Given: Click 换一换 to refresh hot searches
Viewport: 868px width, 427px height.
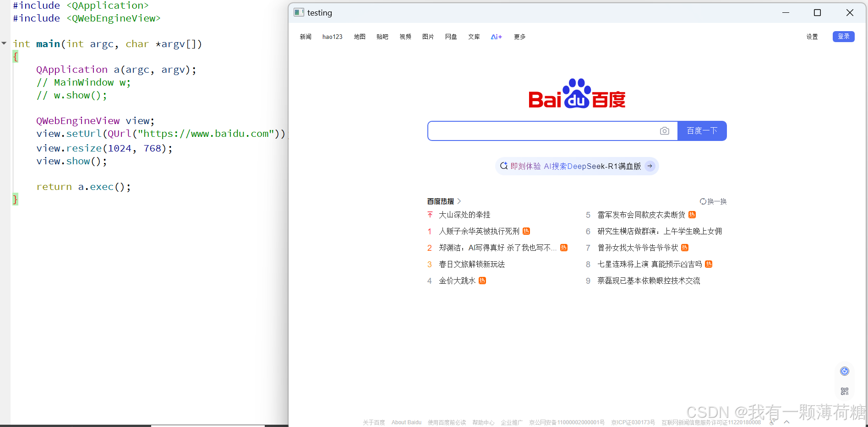Looking at the screenshot, I should pyautogui.click(x=717, y=201).
